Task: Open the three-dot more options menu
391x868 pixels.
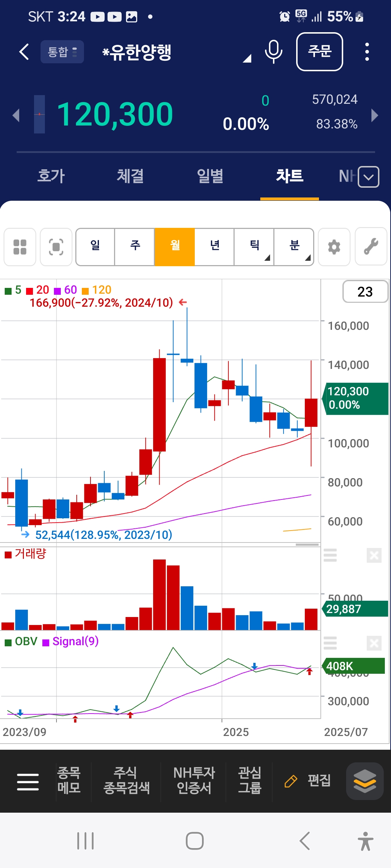Action: tap(367, 52)
